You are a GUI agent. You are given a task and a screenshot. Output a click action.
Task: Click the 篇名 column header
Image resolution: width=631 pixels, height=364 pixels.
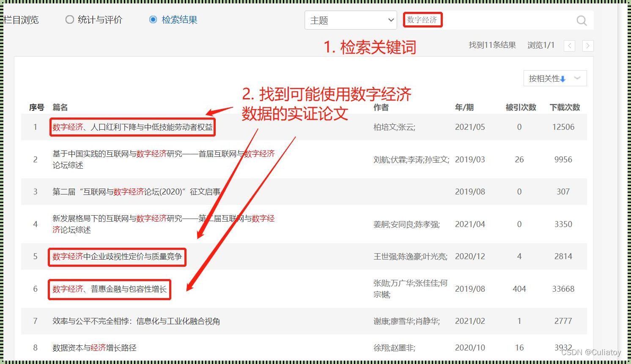[x=60, y=107]
